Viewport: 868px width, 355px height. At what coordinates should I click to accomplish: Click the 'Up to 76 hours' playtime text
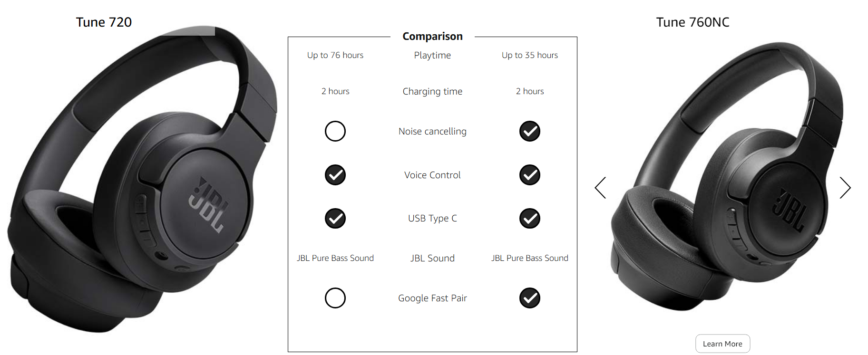point(335,55)
